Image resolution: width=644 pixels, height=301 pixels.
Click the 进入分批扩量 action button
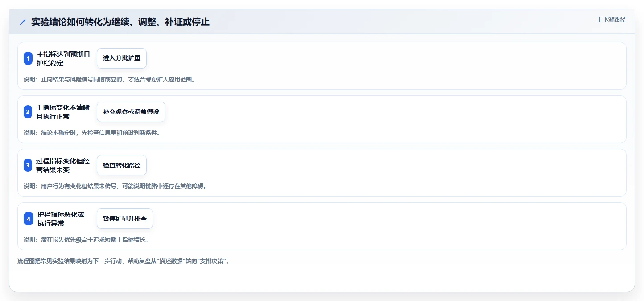point(122,58)
